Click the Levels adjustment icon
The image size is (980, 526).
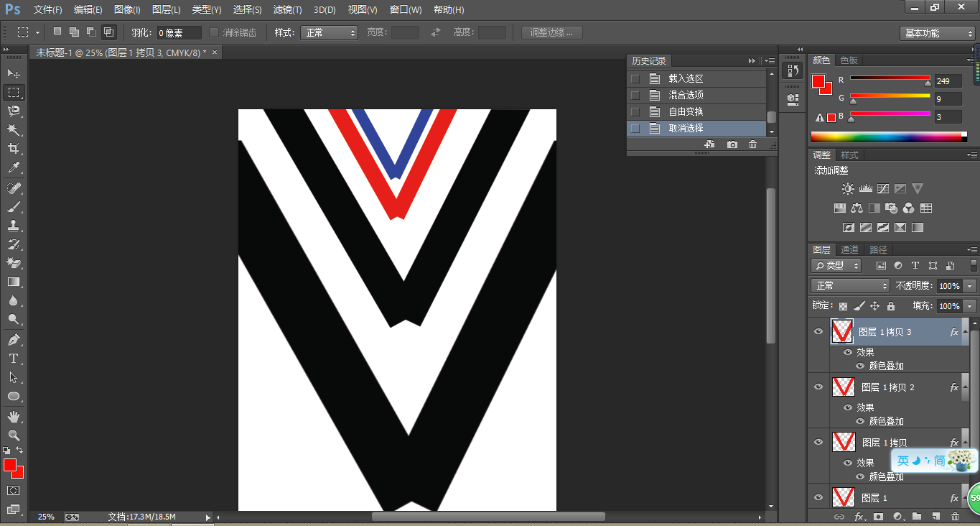[865, 189]
